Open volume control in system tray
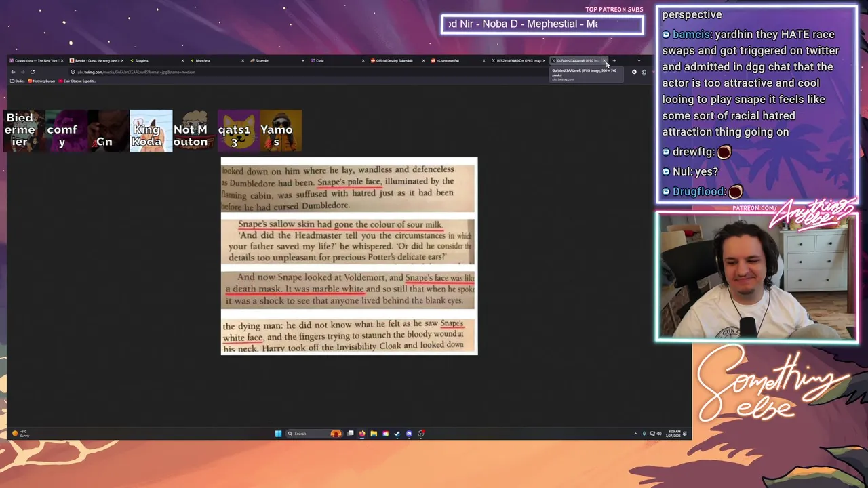Image resolution: width=868 pixels, height=488 pixels. point(659,434)
